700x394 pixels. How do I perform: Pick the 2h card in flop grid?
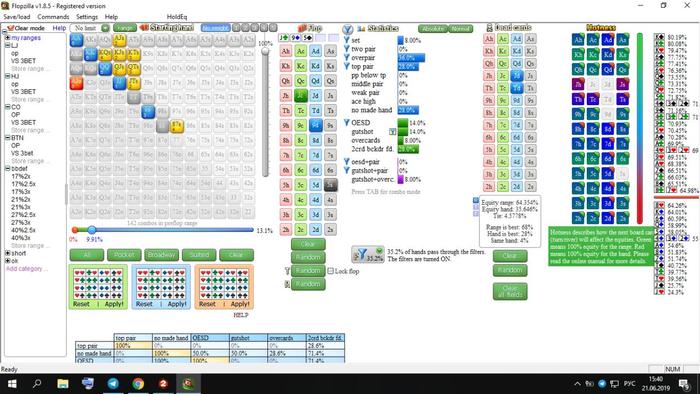click(x=286, y=229)
